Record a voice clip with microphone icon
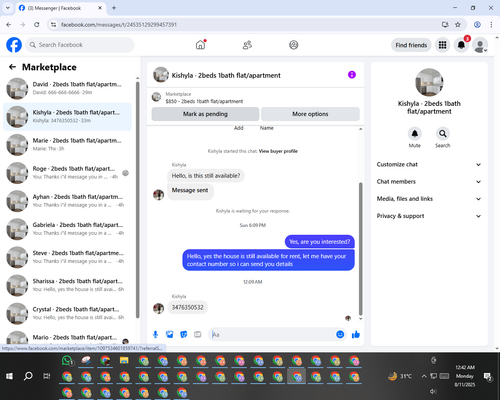The height and width of the screenshot is (400, 500). [x=155, y=334]
